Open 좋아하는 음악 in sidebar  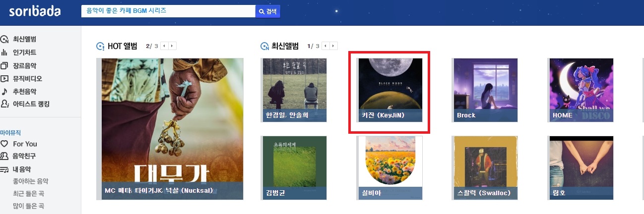30,181
